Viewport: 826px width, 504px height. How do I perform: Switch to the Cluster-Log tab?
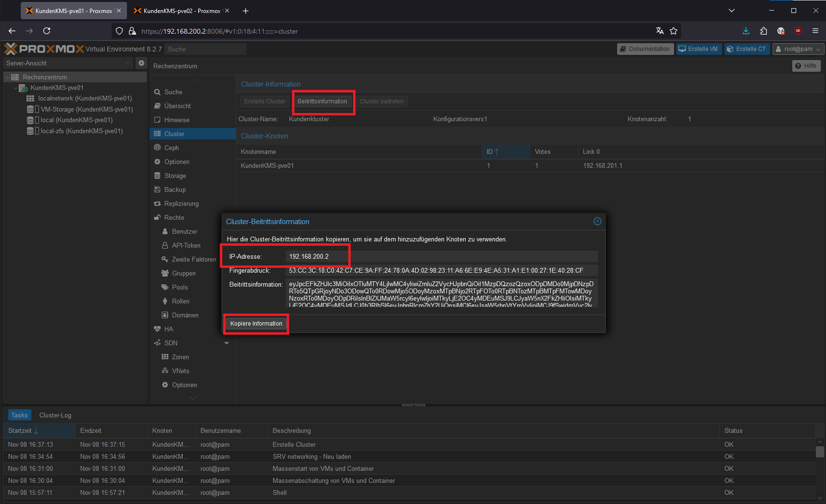click(x=55, y=415)
